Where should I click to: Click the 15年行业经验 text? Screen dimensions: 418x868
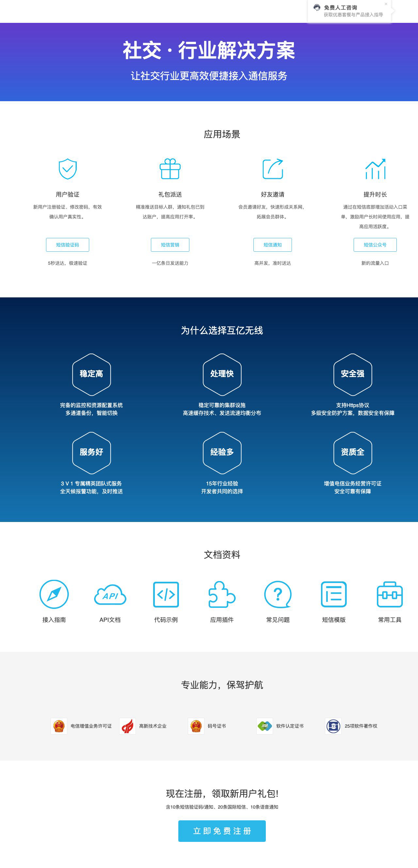[x=222, y=483]
